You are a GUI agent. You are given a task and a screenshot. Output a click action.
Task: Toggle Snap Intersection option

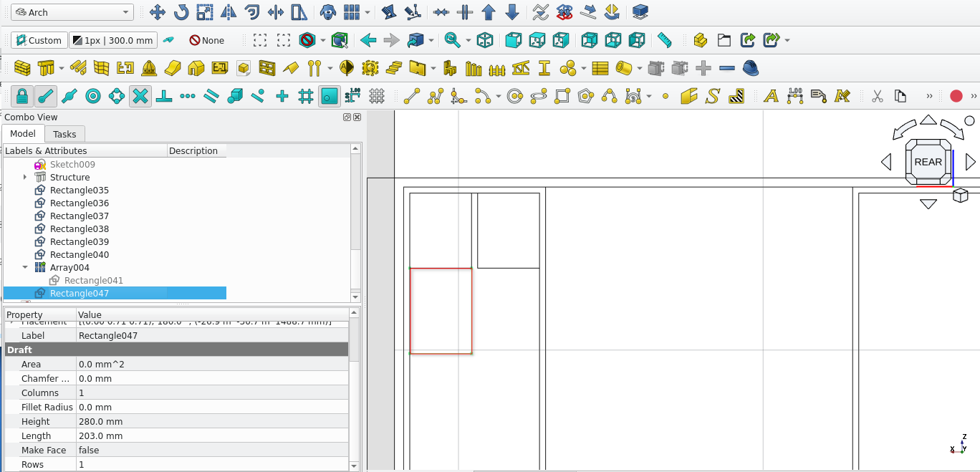(140, 96)
